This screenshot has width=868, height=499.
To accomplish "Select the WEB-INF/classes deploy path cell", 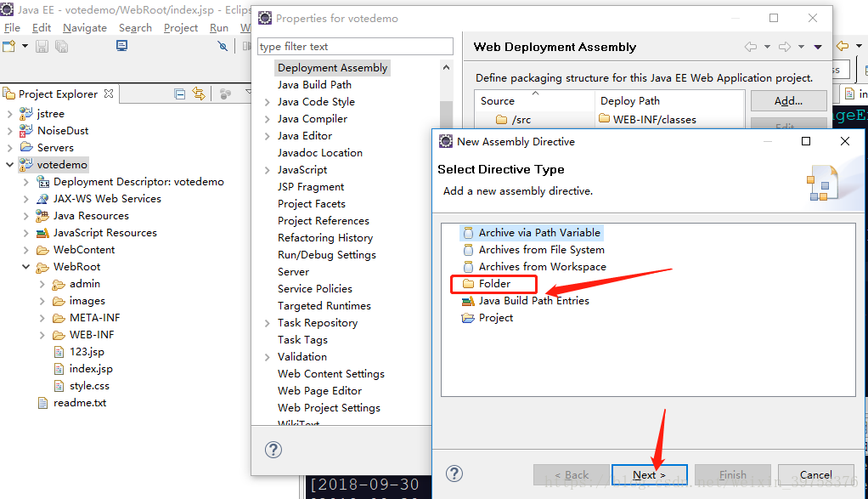I will (x=654, y=120).
